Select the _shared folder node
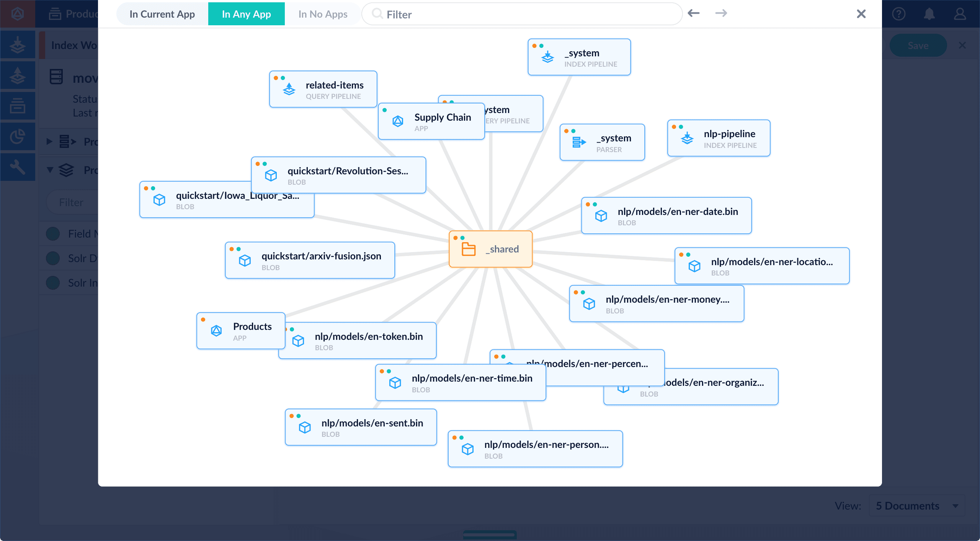The height and width of the screenshot is (541, 980). click(x=490, y=249)
